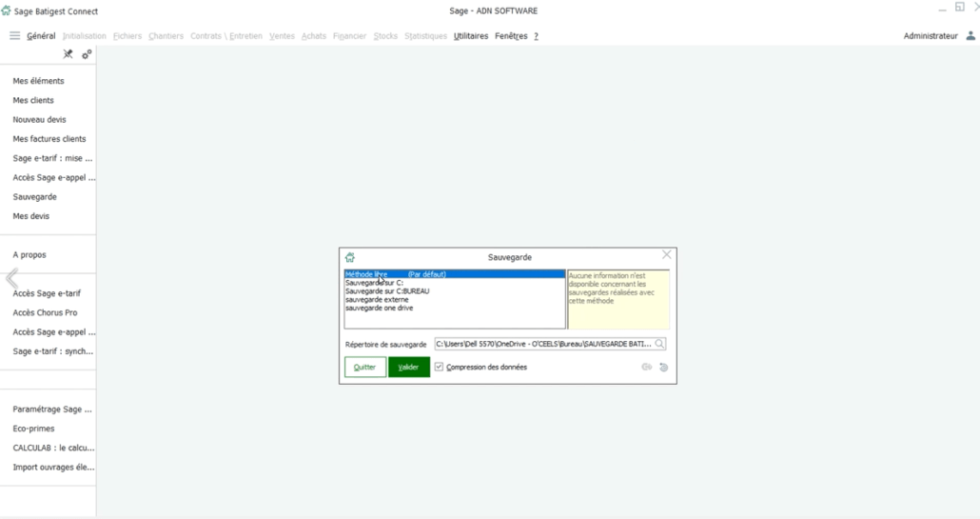The height and width of the screenshot is (519, 980).
Task: Open Mes devis shortcut
Action: 30,216
